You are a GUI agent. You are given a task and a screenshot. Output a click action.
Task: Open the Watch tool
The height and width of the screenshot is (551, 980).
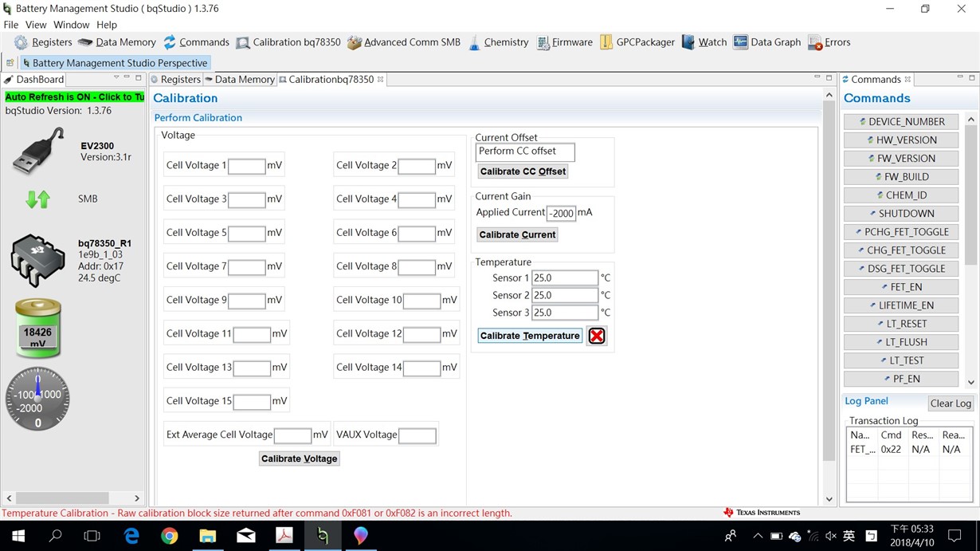pos(704,42)
